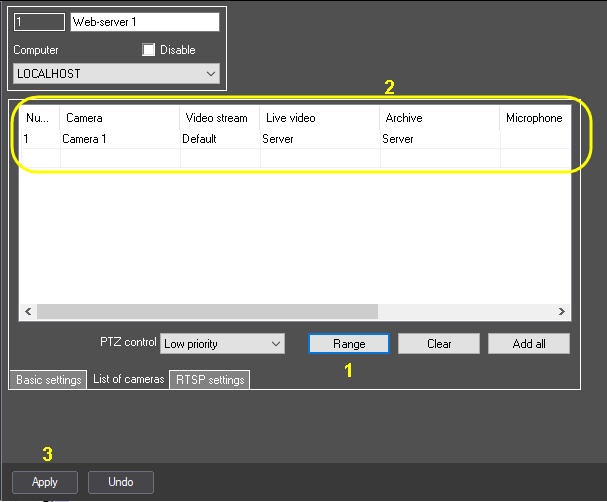Click the Microphone column header
Screen dimensions: 607x502
pos(534,118)
